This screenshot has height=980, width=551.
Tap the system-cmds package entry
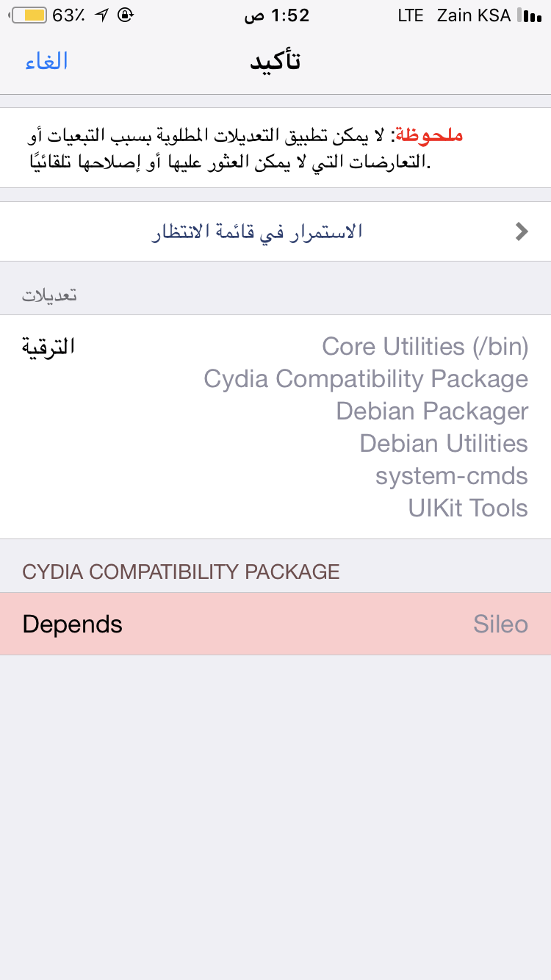[x=451, y=476]
